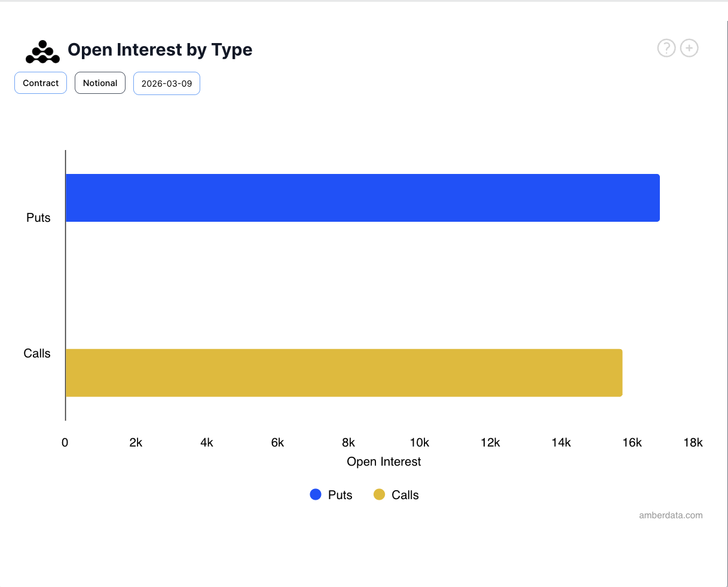The height and width of the screenshot is (587, 728).
Task: Click the Amberdata logo icon
Action: 42,52
